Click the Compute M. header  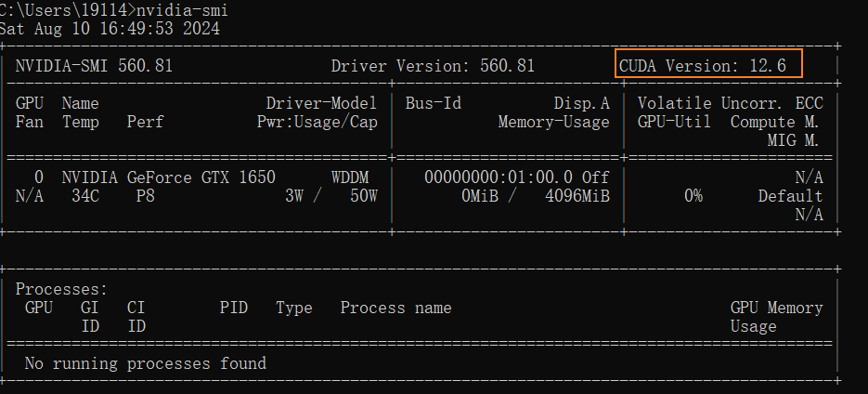point(775,122)
